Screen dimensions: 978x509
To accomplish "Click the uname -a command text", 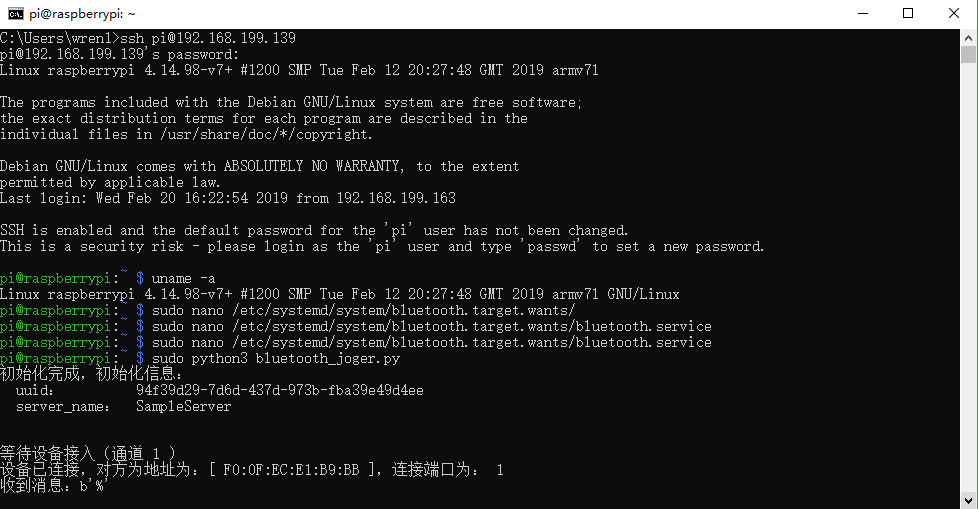I will [183, 278].
